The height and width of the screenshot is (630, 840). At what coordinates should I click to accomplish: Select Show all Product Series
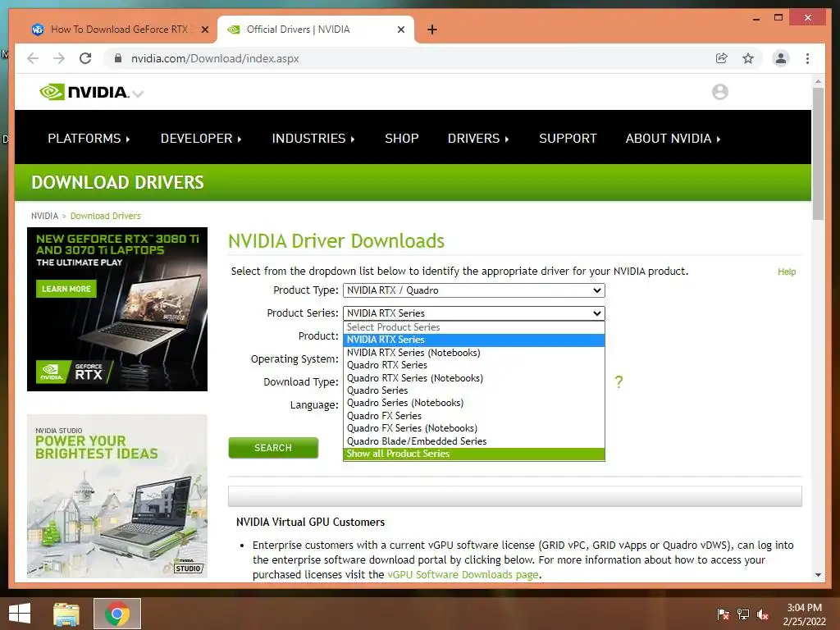pyautogui.click(x=474, y=454)
